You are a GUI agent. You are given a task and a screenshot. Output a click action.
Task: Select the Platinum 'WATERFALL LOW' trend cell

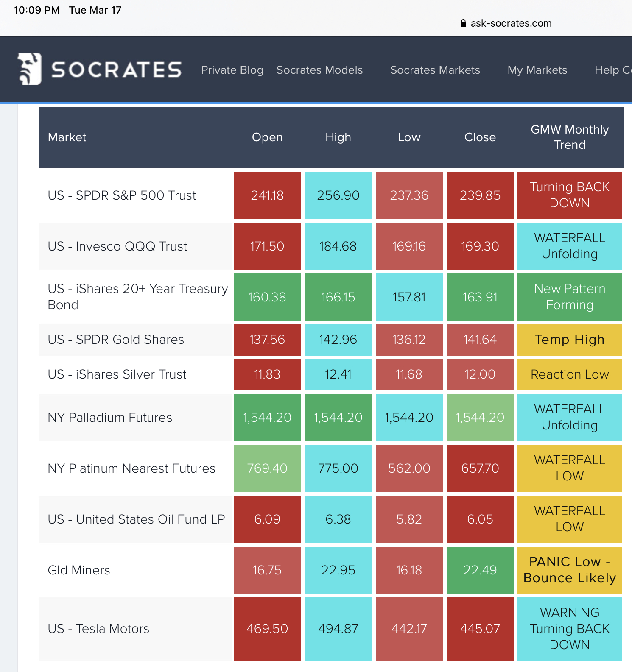pyautogui.click(x=570, y=468)
